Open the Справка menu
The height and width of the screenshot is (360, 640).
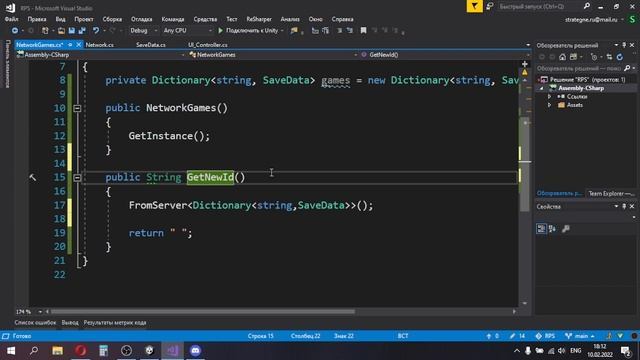[x=342, y=19]
